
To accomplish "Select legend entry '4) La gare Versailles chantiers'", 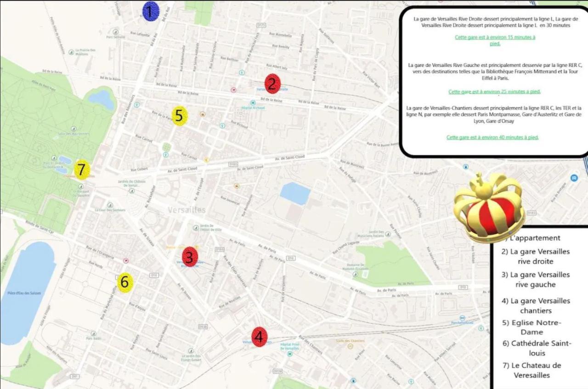I will point(536,305).
